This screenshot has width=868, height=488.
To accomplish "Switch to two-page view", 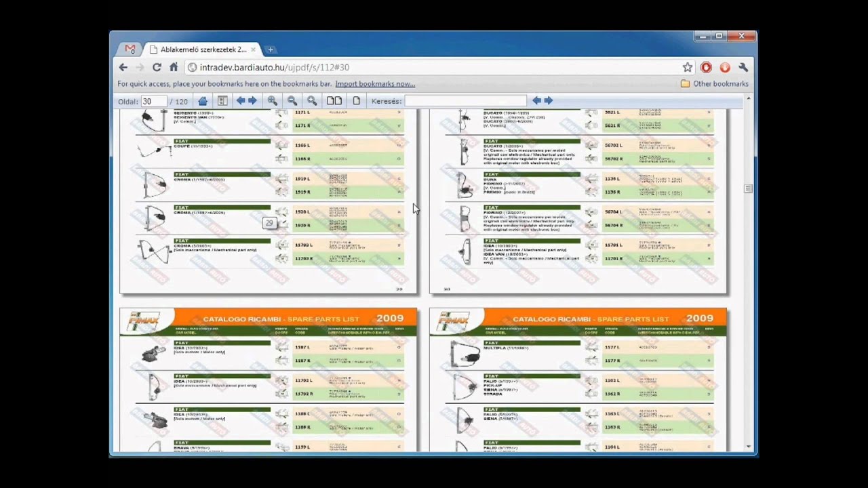I will point(334,101).
